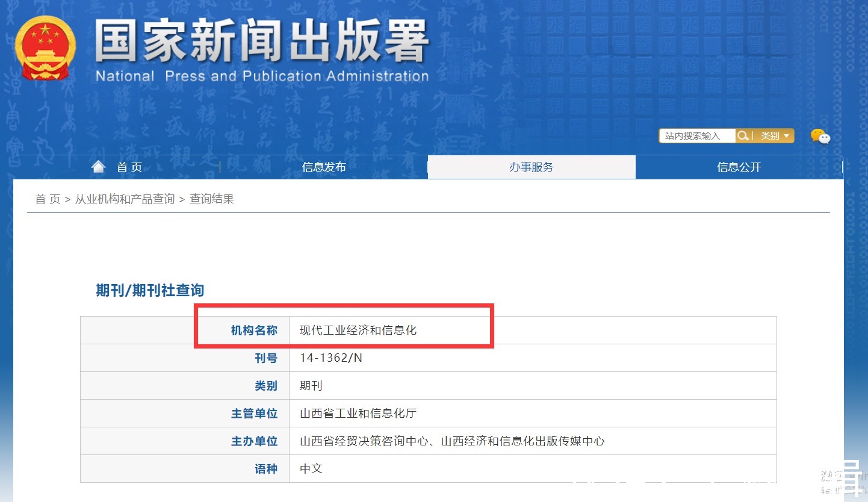Click the 山西省工业和信息化厅 supervisor value
The height and width of the screenshot is (502, 868).
click(x=358, y=414)
